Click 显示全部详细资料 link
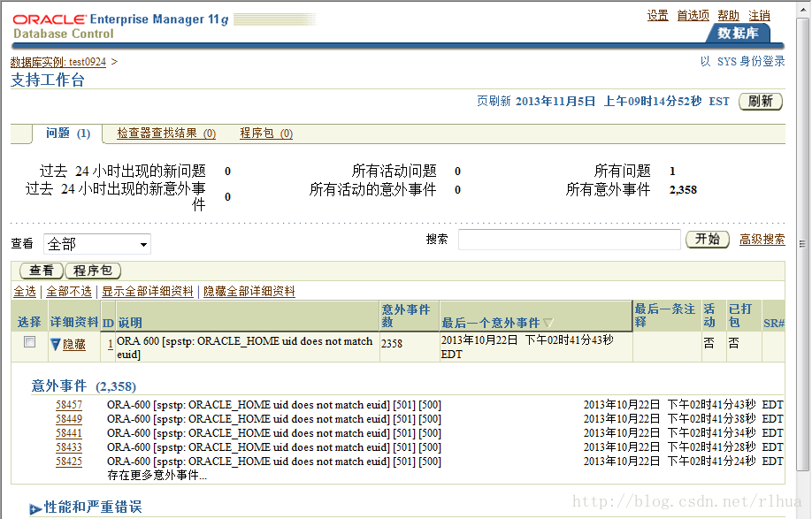The image size is (812, 519). (x=148, y=292)
